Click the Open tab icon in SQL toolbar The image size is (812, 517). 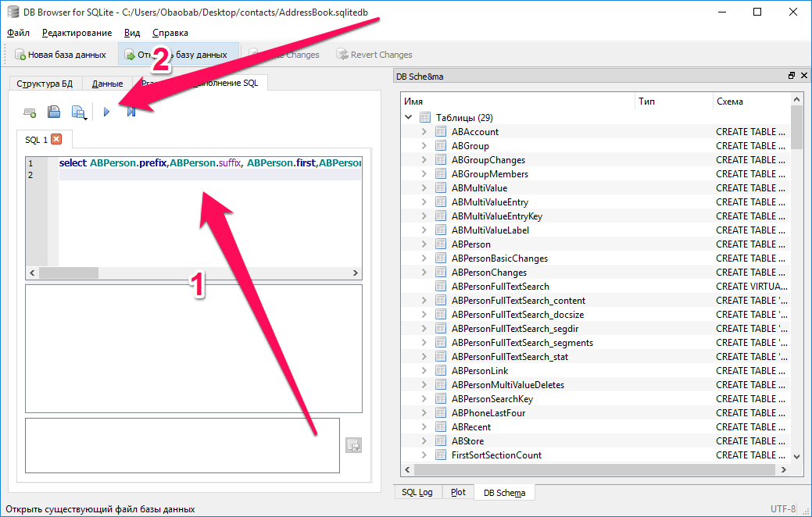[30, 112]
